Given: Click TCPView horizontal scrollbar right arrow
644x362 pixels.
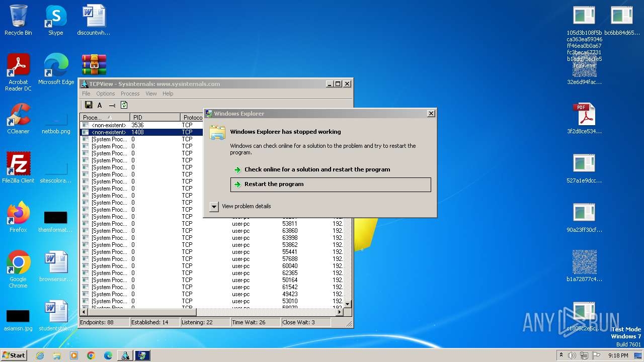Looking at the screenshot, I should click(340, 312).
